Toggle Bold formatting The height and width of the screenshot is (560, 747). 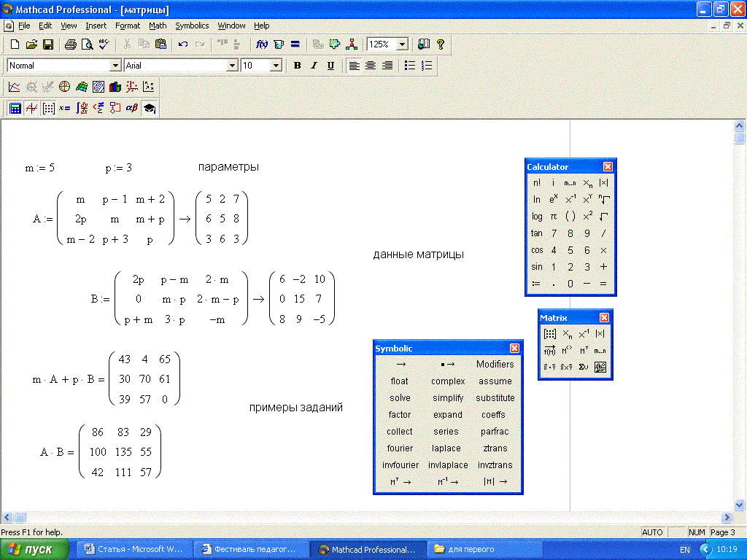pyautogui.click(x=297, y=66)
